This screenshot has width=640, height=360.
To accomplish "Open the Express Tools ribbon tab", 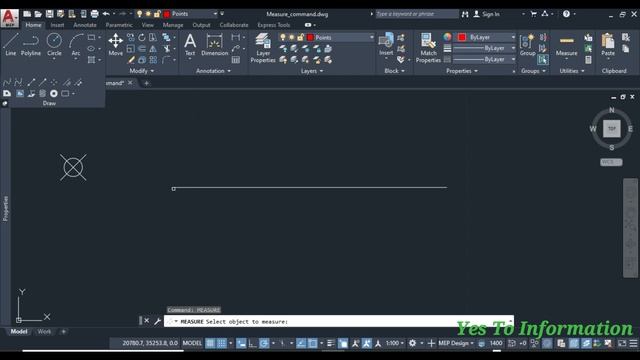I will point(273,25).
